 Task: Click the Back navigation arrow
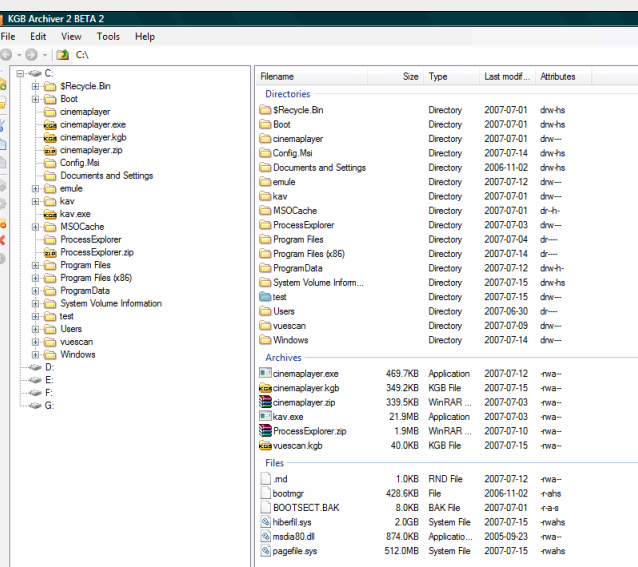coord(6,55)
